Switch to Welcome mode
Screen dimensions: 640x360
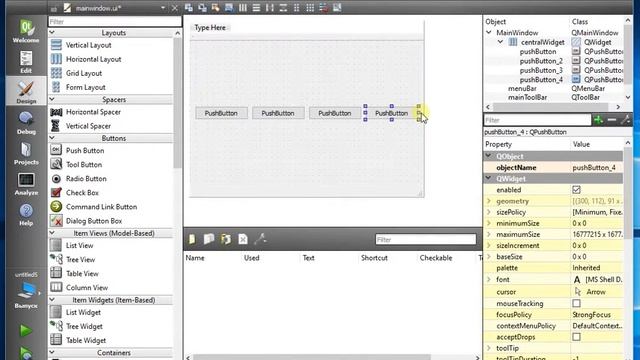26,31
